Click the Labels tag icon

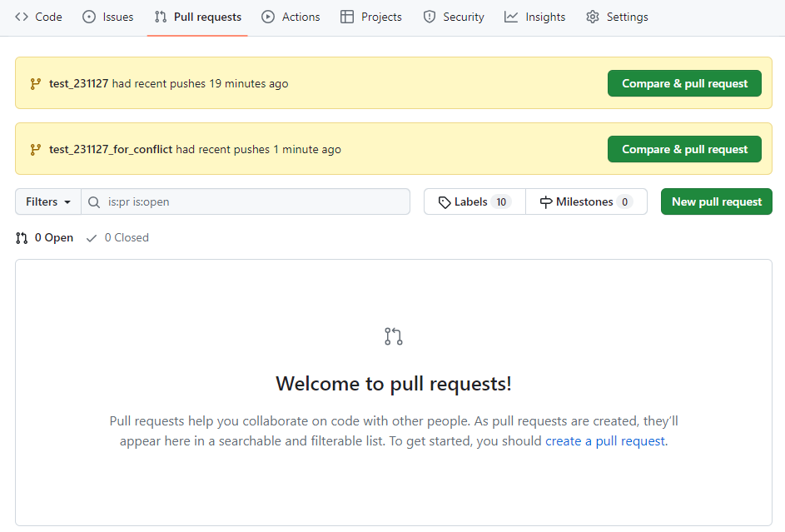tap(444, 202)
